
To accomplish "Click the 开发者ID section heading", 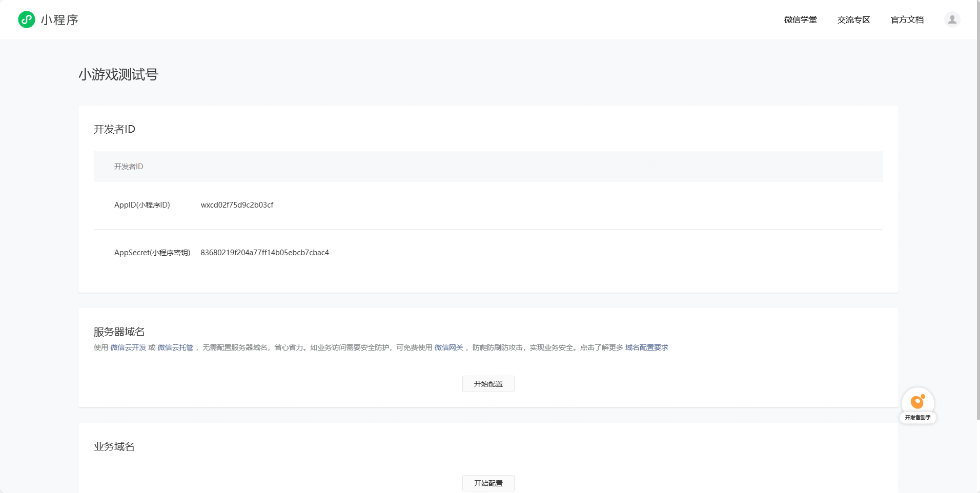I will [114, 129].
